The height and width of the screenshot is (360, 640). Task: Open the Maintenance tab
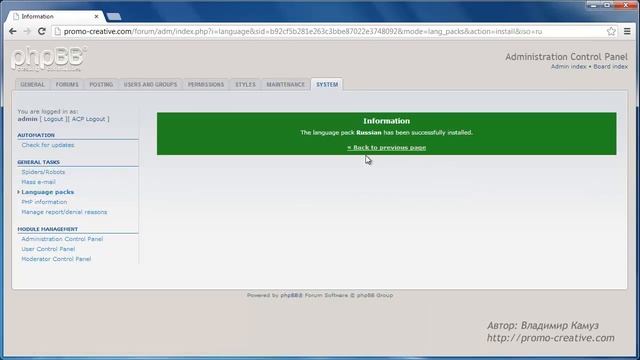(285, 84)
